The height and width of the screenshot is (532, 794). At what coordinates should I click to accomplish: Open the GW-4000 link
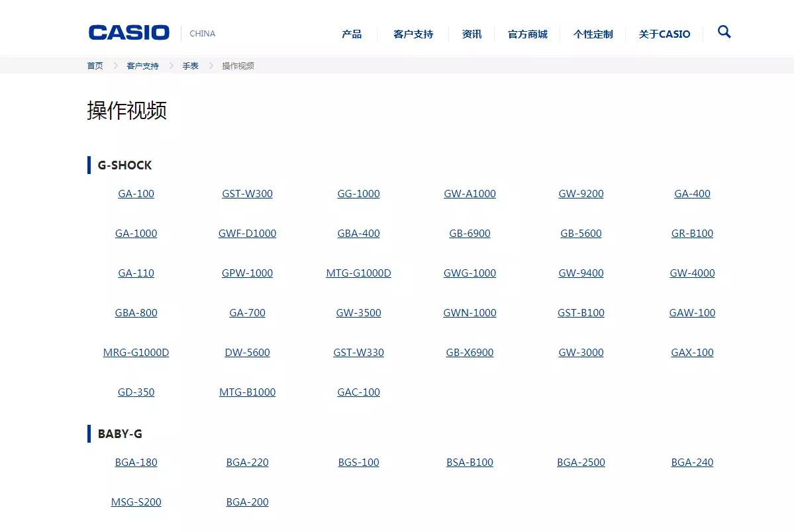tap(692, 273)
